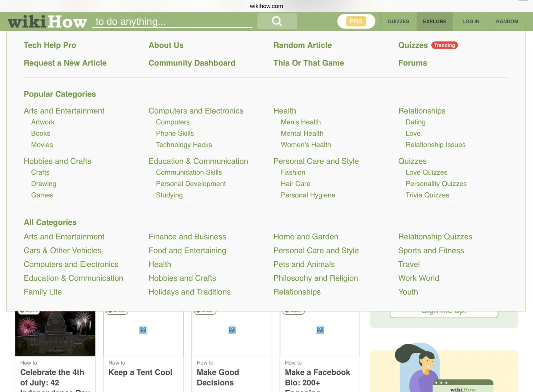Visit the About Us page
The height and width of the screenshot is (392, 533).
click(166, 45)
